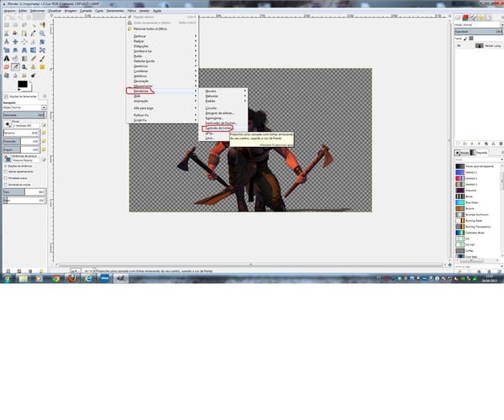Screen dimensions: 504x420
Task: Select the Scissors Select tool
Action: [x=7, y=33]
